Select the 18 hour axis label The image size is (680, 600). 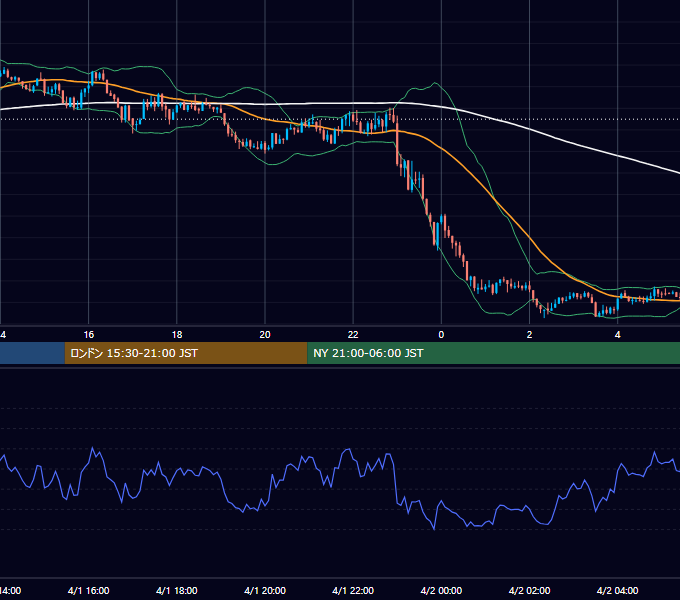coord(177,335)
